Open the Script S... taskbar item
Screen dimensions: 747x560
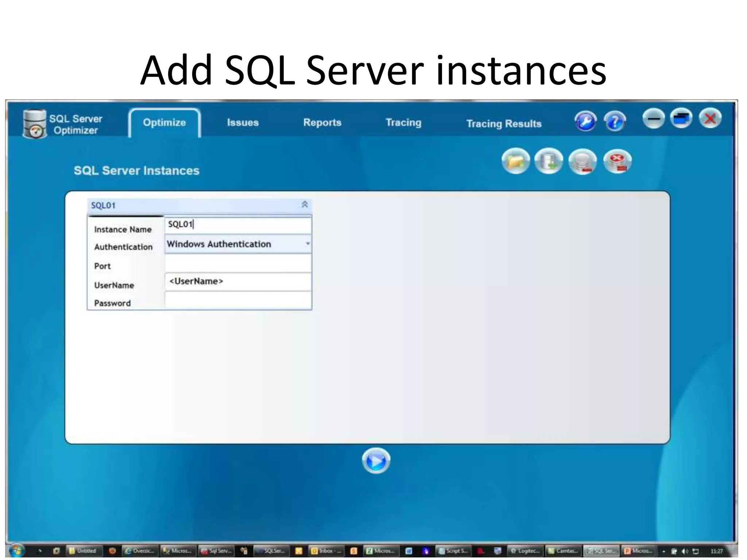click(x=453, y=551)
